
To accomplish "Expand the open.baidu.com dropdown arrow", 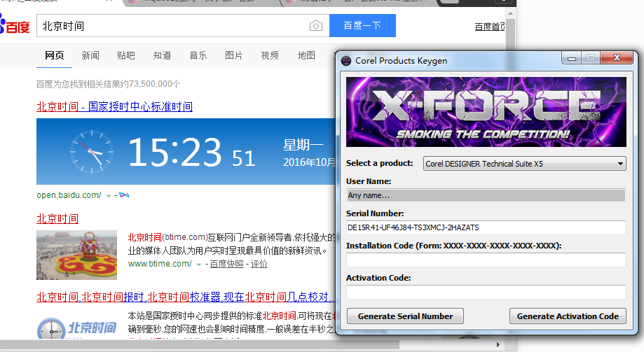I will coord(109,196).
